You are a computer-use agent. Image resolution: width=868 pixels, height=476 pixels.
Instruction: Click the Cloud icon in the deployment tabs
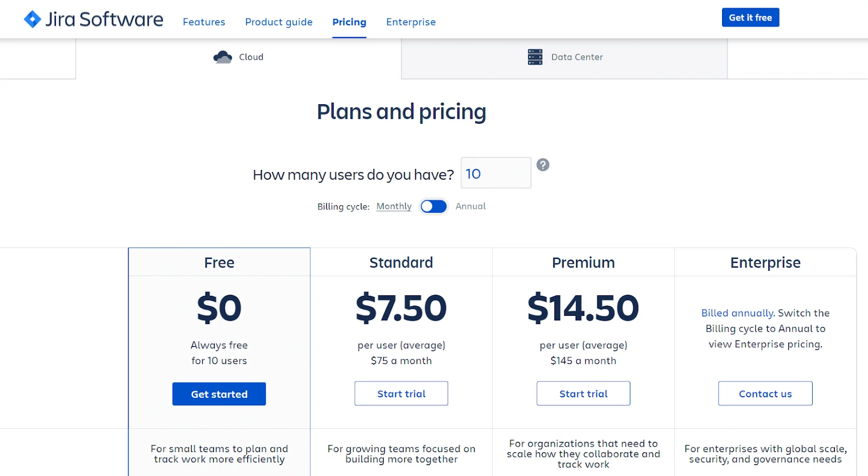pyautogui.click(x=222, y=57)
